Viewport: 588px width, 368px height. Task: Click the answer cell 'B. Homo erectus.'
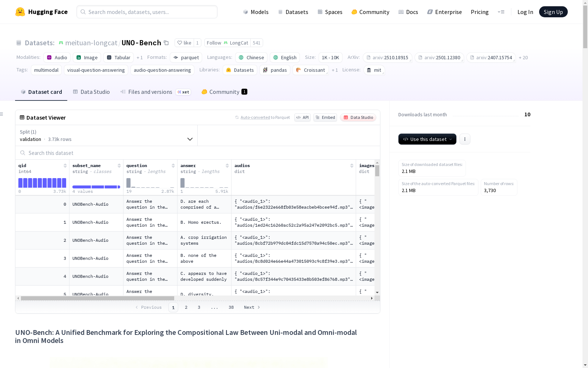[204, 222]
